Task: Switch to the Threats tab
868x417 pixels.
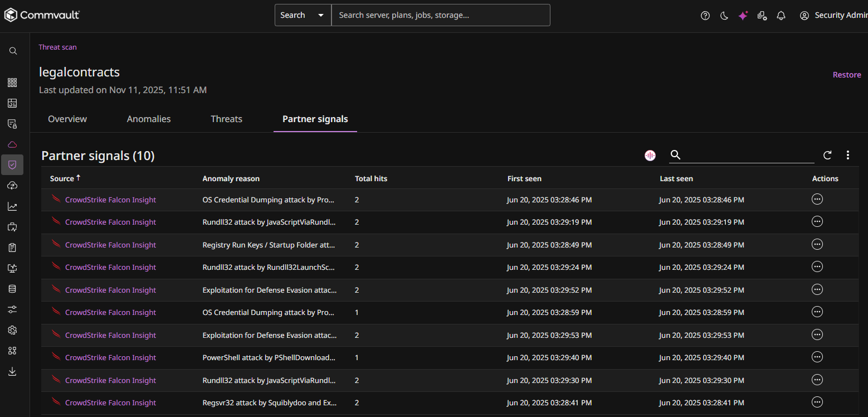Action: point(226,119)
